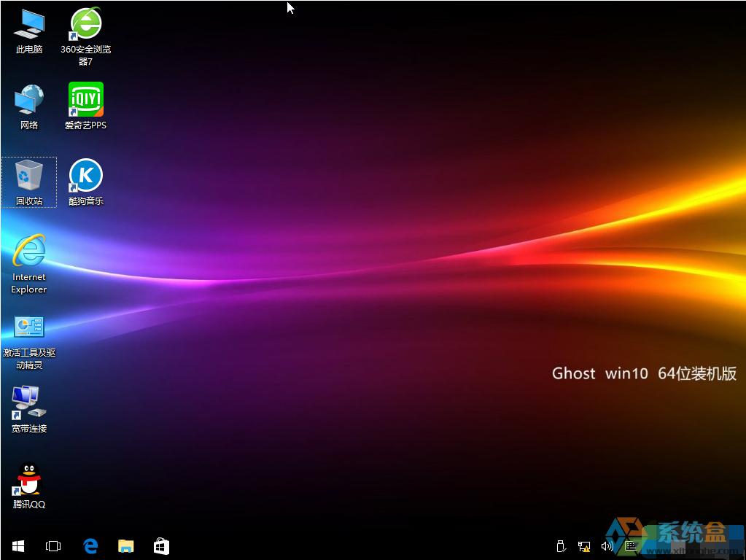
Task: Open File Explorer from the taskbar
Action: point(126,545)
